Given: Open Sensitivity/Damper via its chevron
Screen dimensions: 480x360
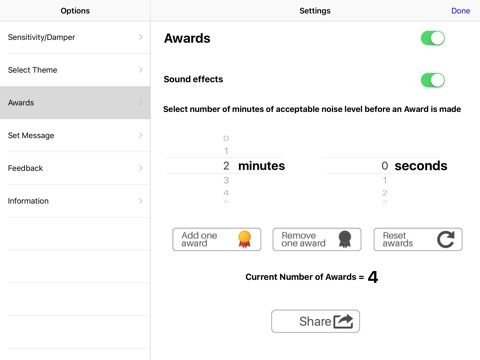Looking at the screenshot, I should [141, 37].
